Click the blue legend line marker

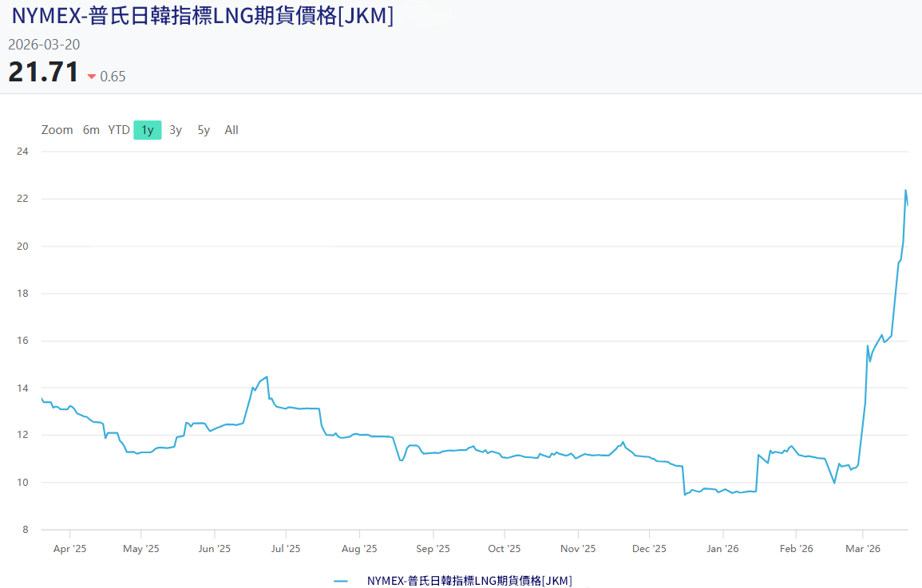coord(341,581)
